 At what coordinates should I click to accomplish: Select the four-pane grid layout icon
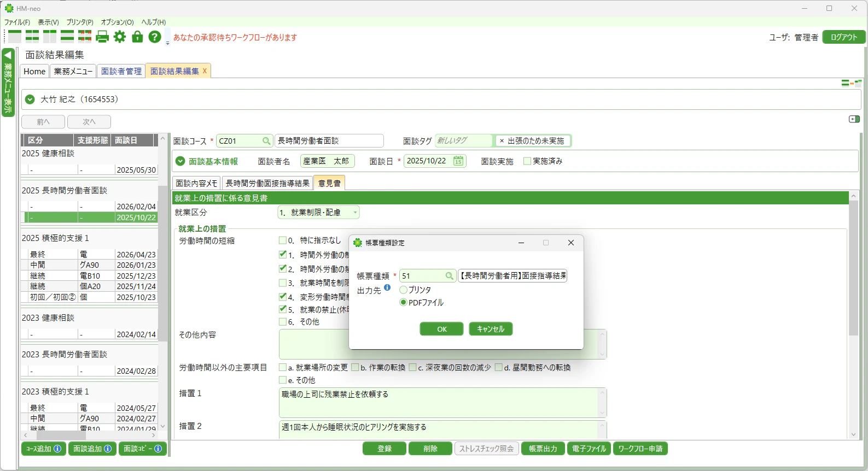tap(32, 37)
